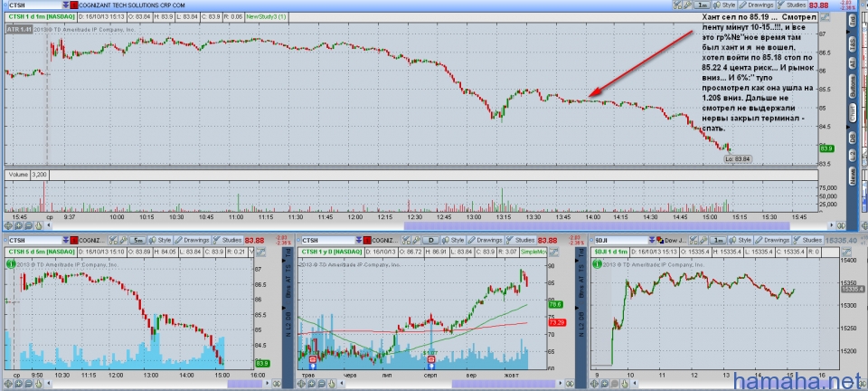
Task: Select the 5m timeframe button
Action: click(x=137, y=241)
